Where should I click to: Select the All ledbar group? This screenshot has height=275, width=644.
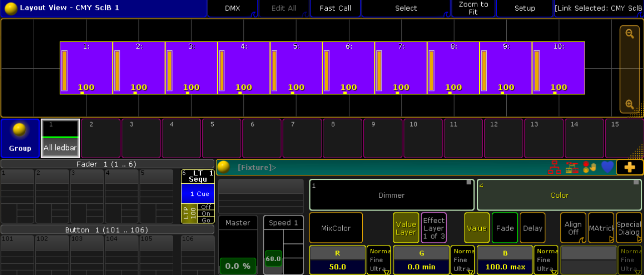[x=60, y=138]
